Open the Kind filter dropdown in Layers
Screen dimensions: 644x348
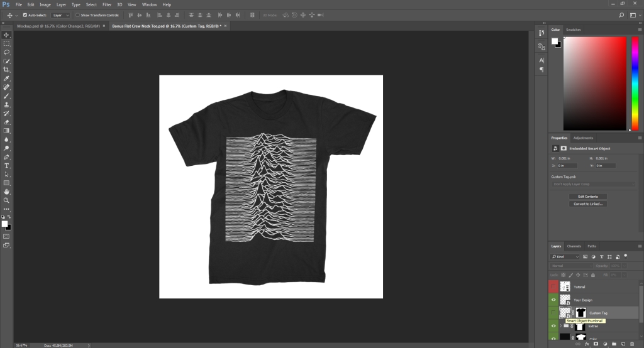pyautogui.click(x=565, y=256)
